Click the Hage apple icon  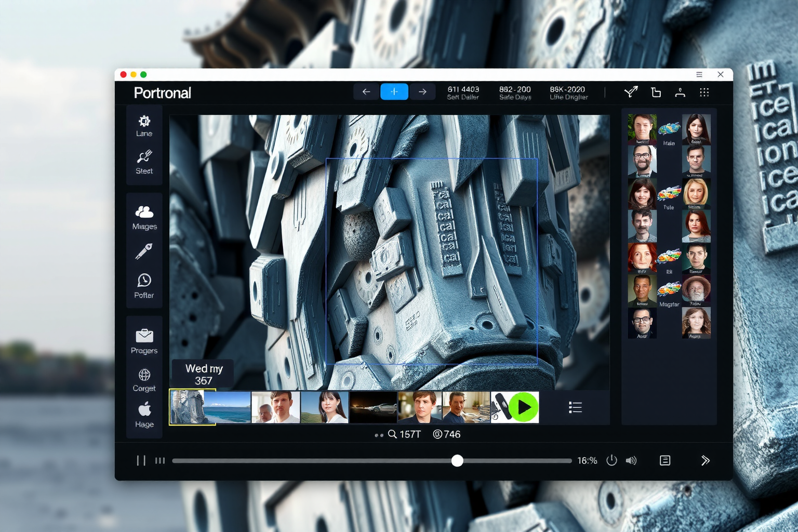tap(144, 409)
